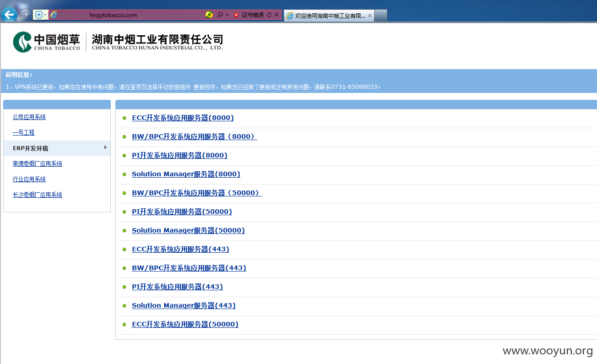The image size is (597, 364).
Task: Expand the shield icon dropdown arrow
Action: (x=45, y=15)
